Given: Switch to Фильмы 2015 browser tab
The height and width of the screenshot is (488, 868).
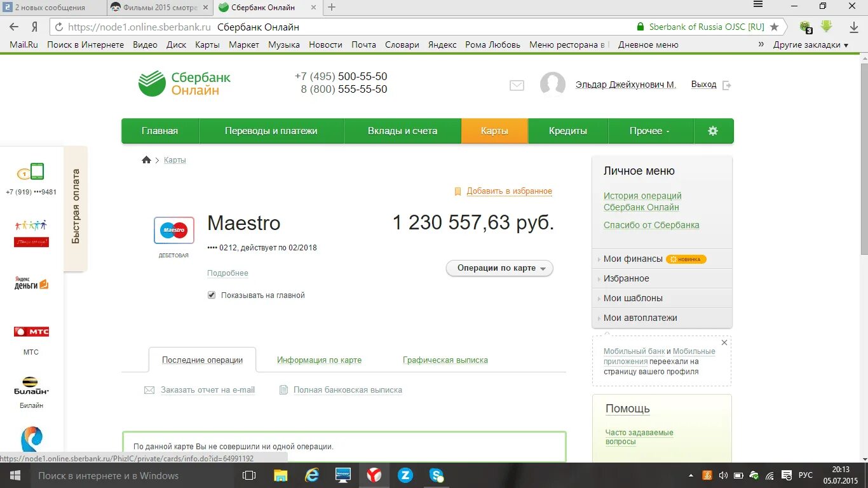Looking at the screenshot, I should click(159, 8).
